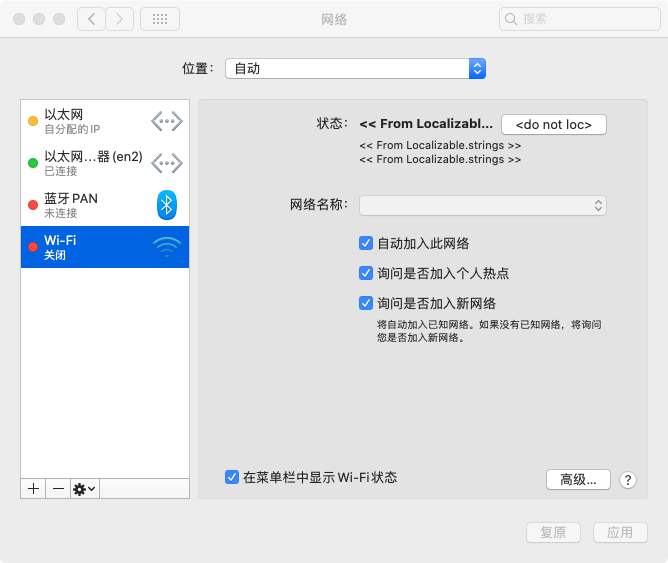Click ethernet arrows icon for en2 adapter
This screenshot has width=668, height=563.
pyautogui.click(x=167, y=163)
